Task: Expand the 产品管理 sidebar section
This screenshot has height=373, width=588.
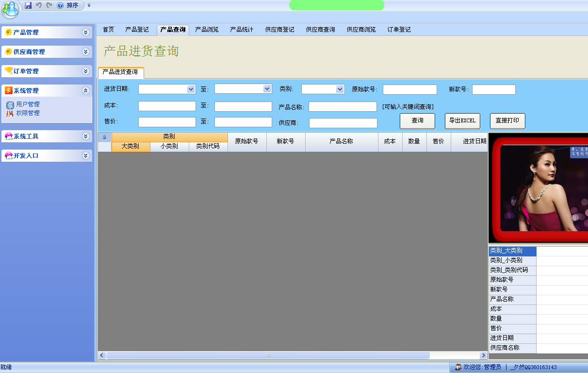Action: point(86,33)
